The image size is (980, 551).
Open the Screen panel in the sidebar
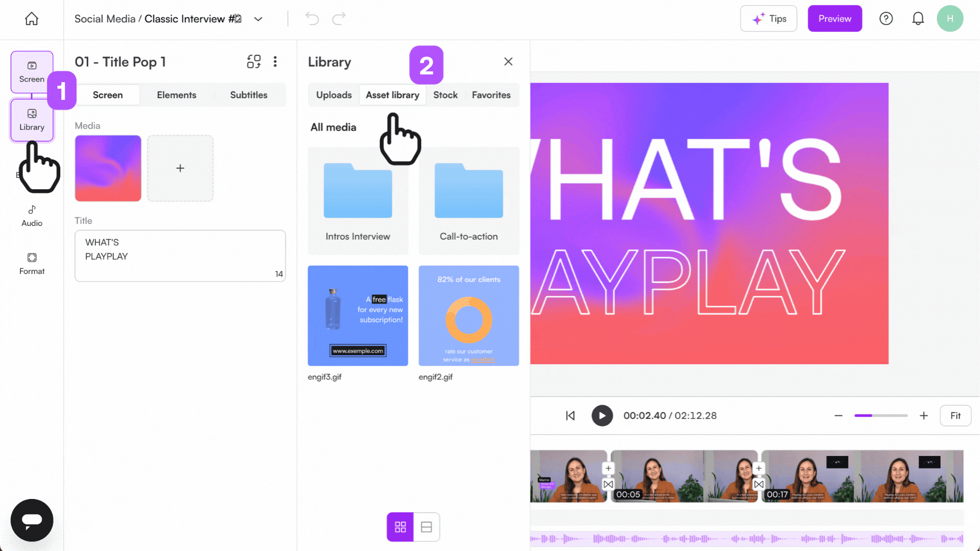(31, 71)
